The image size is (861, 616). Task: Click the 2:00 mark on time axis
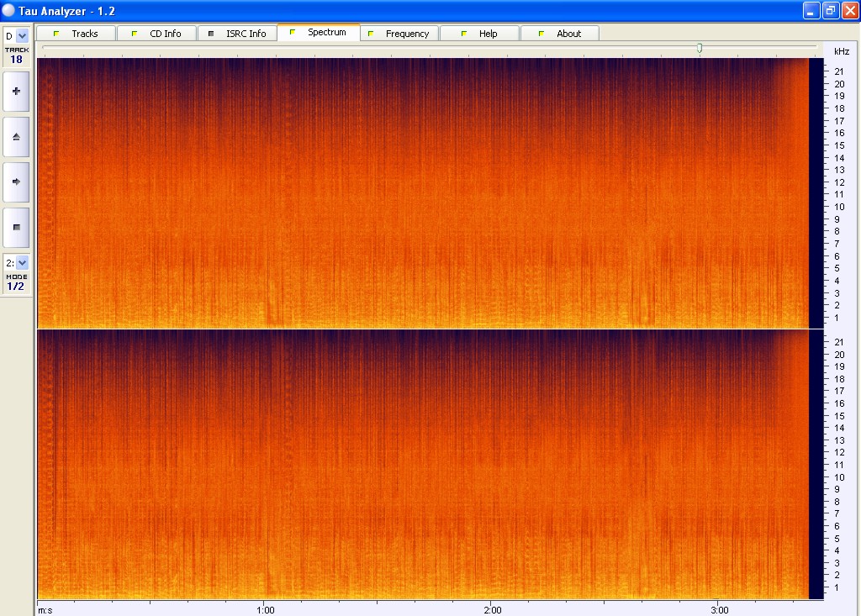coord(493,608)
